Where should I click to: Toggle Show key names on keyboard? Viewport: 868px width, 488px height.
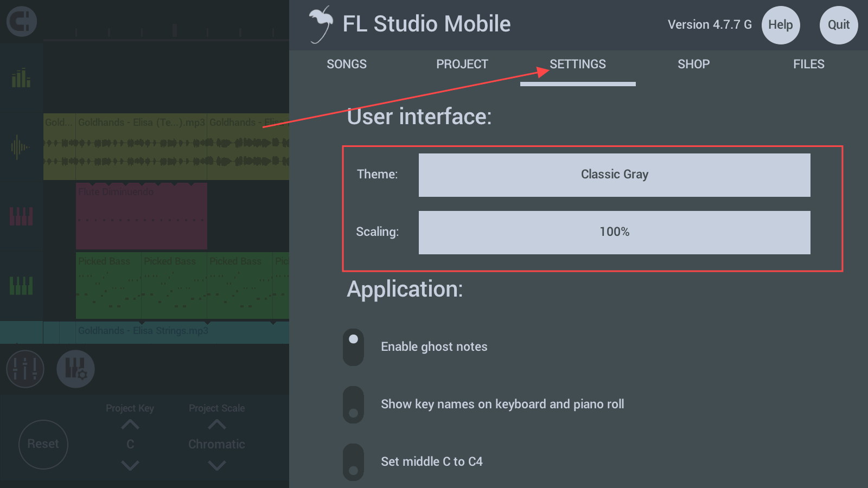coord(353,404)
